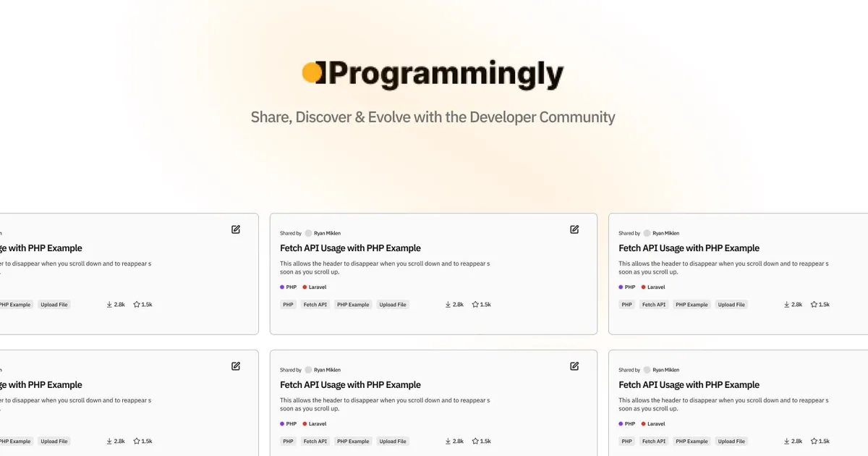Toggle the 1.5k star favorite on bottom-center card
Viewport: 868px width, 456px height.
[475, 440]
